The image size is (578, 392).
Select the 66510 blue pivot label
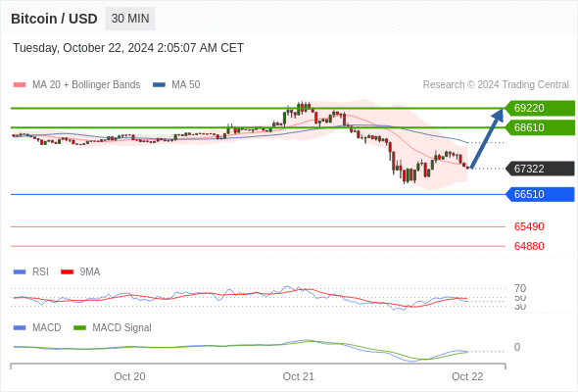pos(540,194)
